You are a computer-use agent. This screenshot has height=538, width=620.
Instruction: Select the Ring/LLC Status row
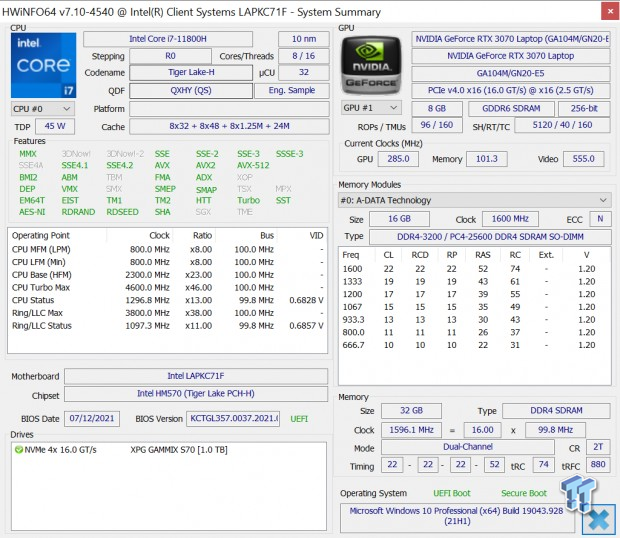coord(168,326)
